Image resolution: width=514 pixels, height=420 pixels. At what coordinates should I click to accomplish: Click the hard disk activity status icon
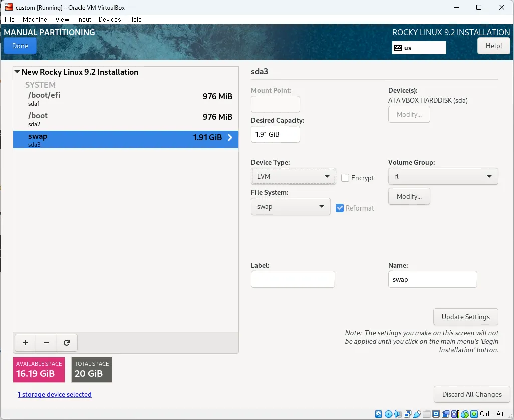(378, 414)
